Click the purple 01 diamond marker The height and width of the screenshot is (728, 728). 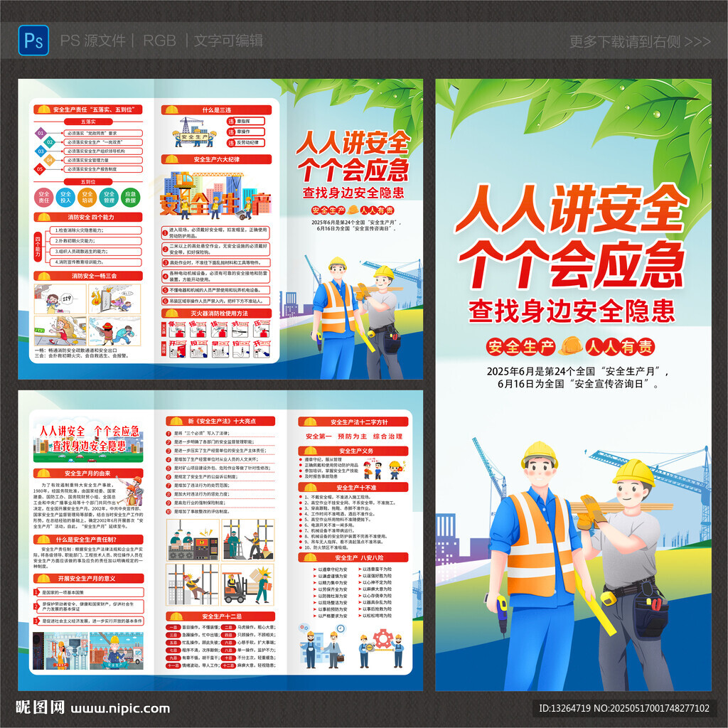point(41,133)
